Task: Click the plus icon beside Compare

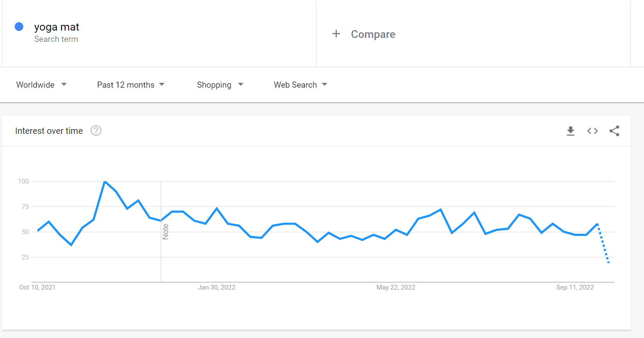Action: click(x=336, y=34)
